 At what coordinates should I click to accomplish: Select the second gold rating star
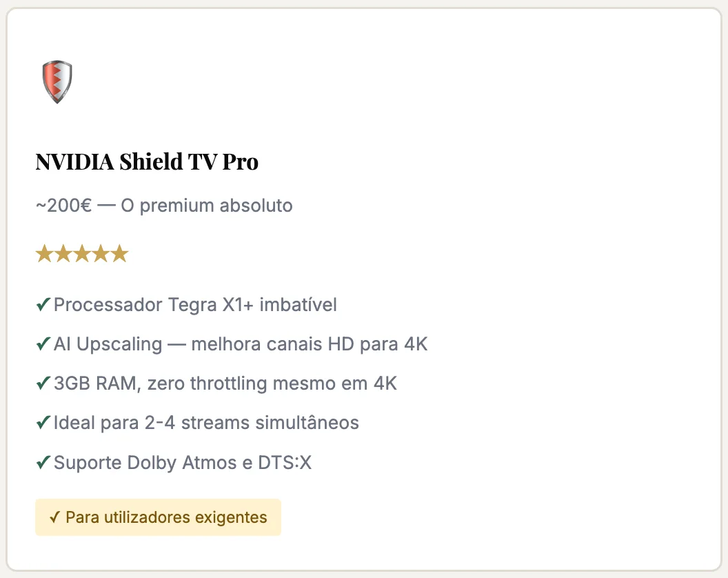[63, 254]
